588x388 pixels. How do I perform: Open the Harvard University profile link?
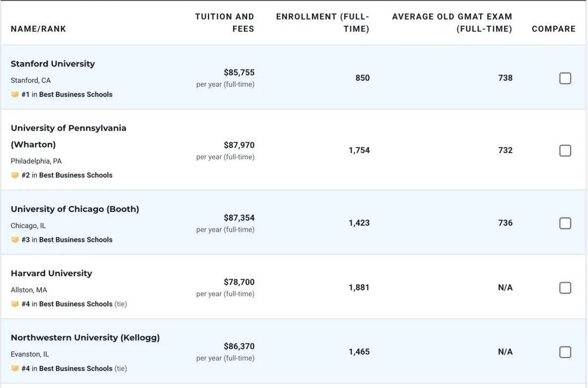tap(51, 274)
